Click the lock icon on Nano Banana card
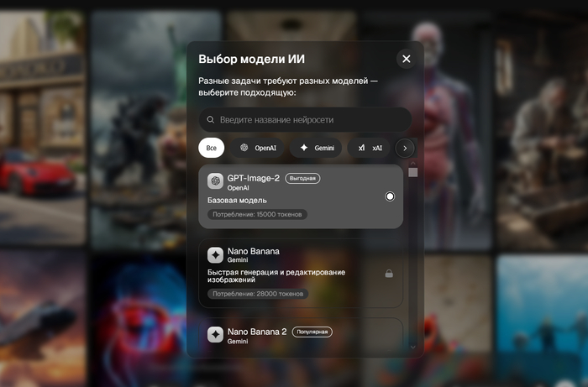 pyautogui.click(x=389, y=274)
